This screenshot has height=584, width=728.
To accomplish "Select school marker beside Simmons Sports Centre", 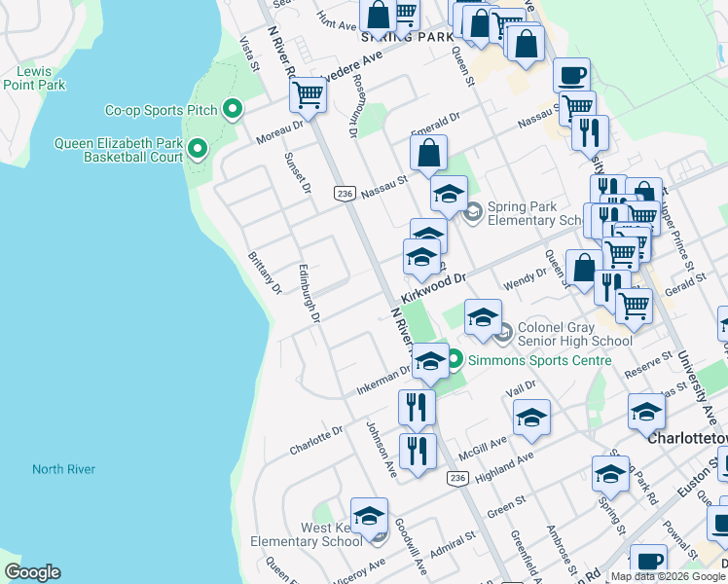I will (430, 362).
